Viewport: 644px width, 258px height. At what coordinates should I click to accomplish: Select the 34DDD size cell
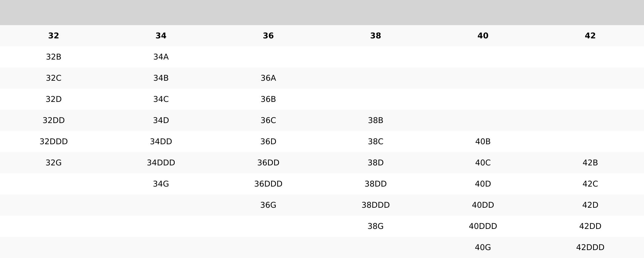[161, 163]
